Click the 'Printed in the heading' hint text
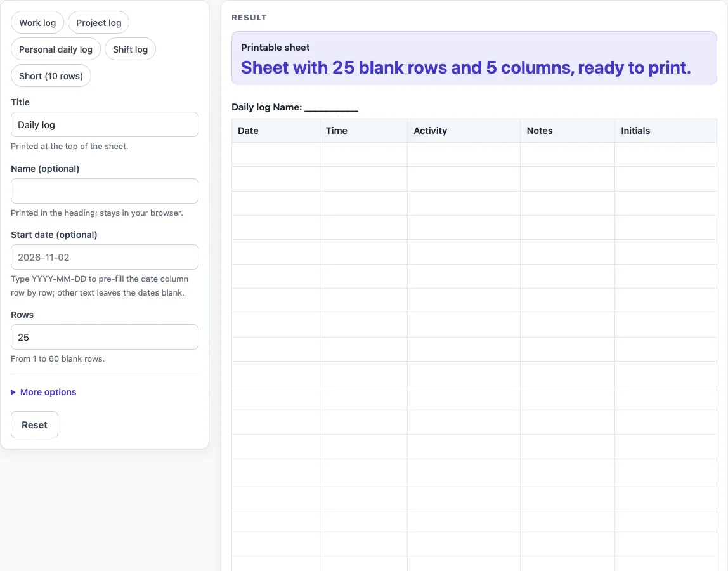This screenshot has width=728, height=571. coord(97,213)
